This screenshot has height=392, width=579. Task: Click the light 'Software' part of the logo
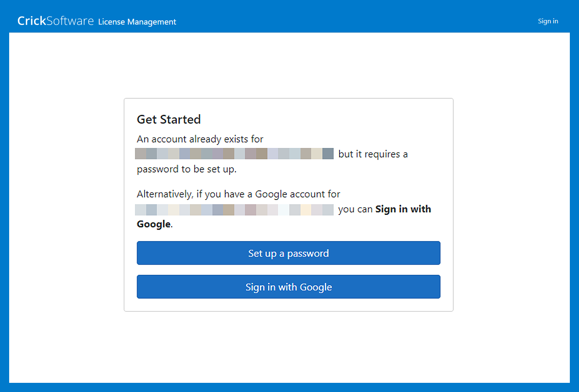point(70,21)
